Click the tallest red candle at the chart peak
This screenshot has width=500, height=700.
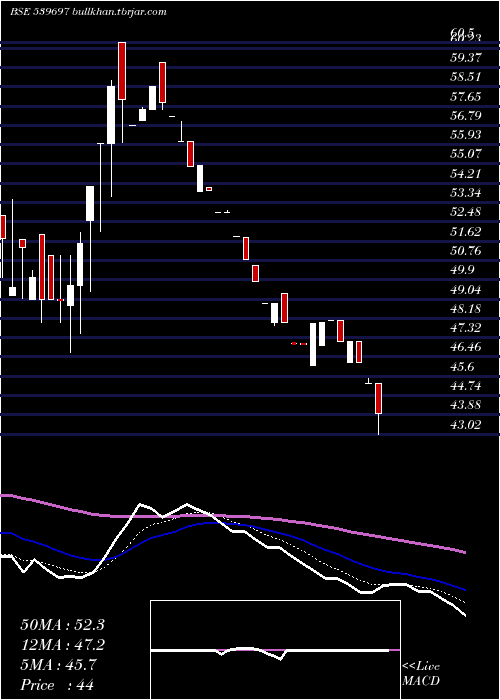122,71
